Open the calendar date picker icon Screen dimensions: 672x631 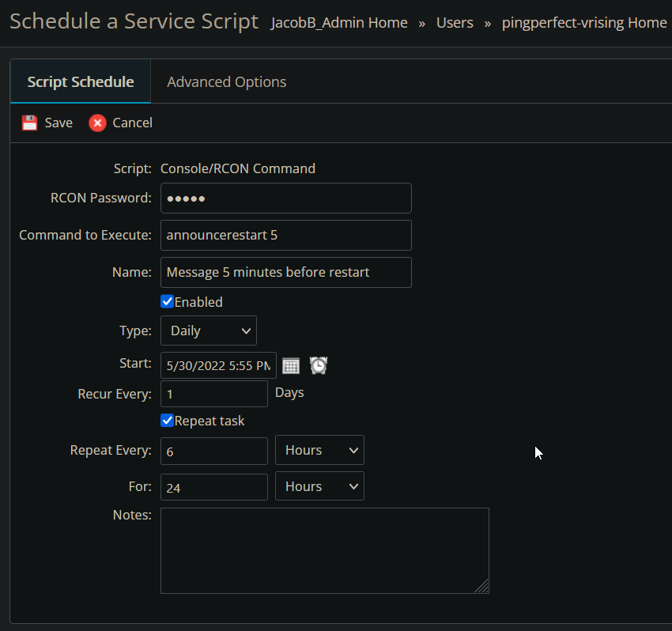[291, 365]
